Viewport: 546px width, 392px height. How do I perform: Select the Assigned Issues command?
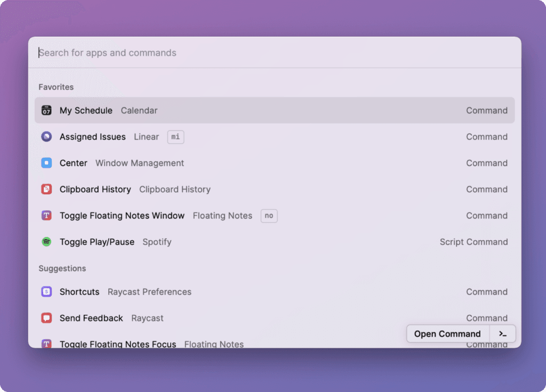pyautogui.click(x=275, y=137)
